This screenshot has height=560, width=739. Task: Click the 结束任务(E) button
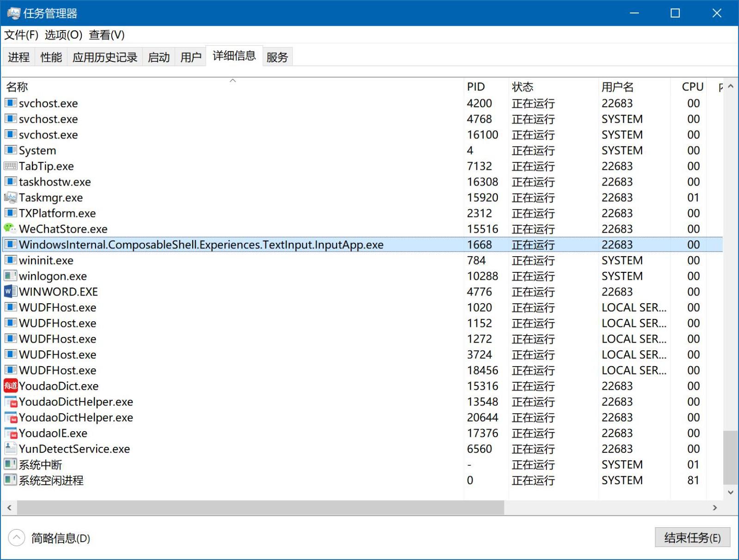tap(692, 537)
